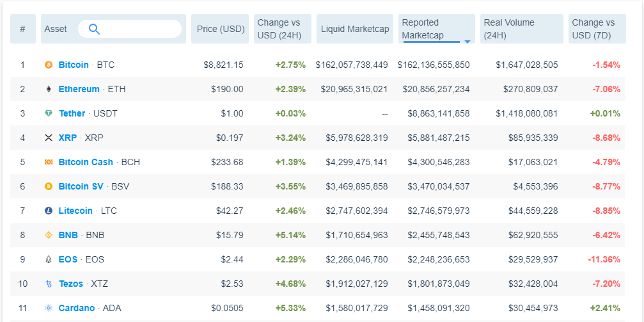This screenshot has width=644, height=322.
Task: Click Cardano 7D change +2.41%
Action: click(605, 308)
